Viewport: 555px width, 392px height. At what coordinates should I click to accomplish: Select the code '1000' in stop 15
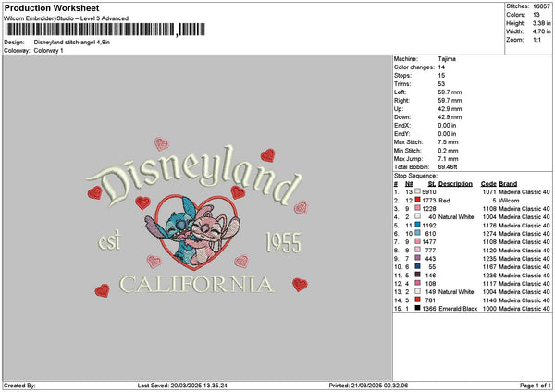pos(489,309)
